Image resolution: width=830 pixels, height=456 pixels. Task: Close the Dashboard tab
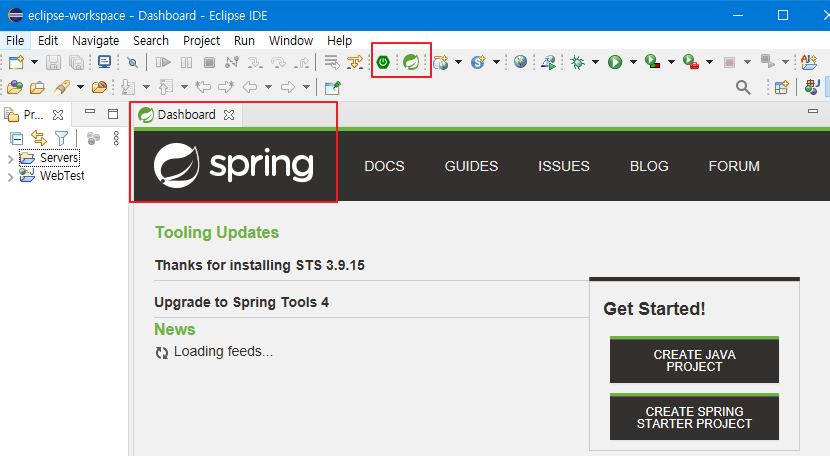229,115
